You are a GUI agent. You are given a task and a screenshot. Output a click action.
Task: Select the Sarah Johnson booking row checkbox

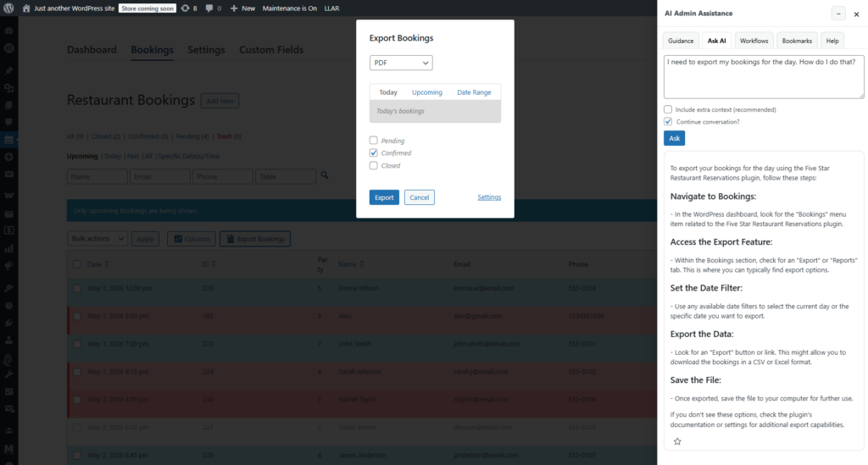pos(77,372)
